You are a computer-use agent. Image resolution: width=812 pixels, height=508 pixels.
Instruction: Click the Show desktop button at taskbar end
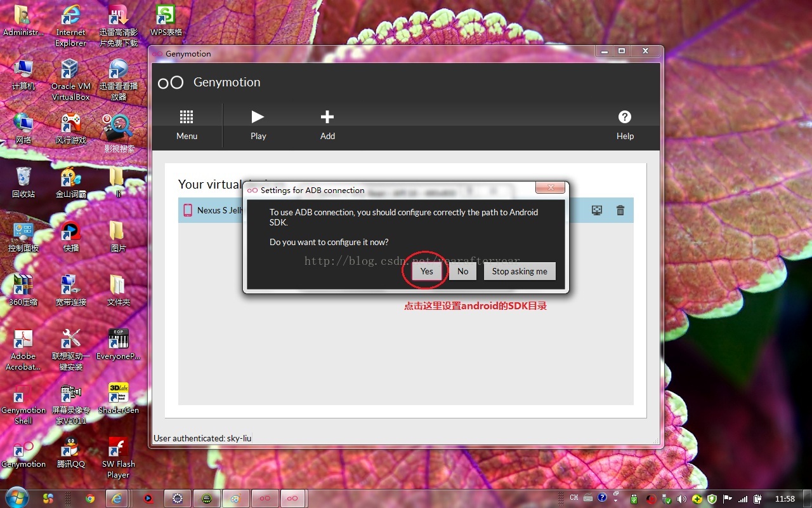808,498
